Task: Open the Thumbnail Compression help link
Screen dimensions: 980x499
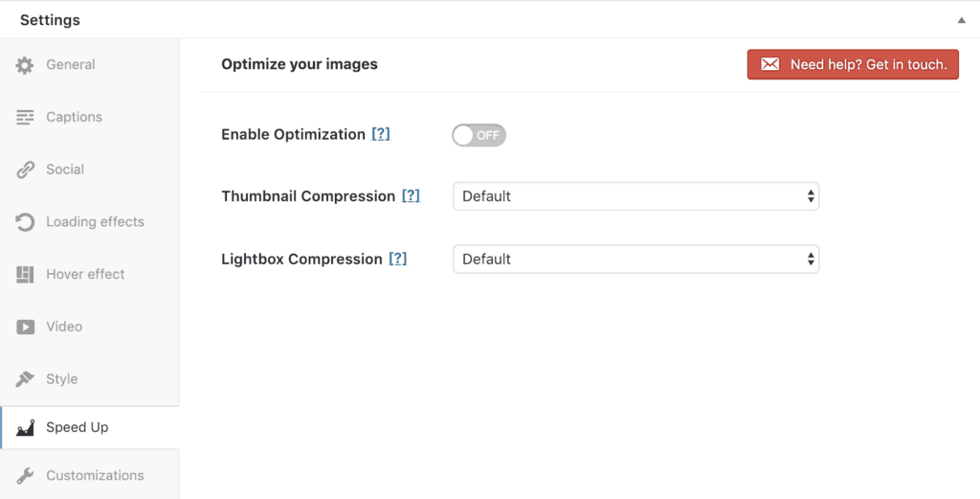Action: (411, 196)
